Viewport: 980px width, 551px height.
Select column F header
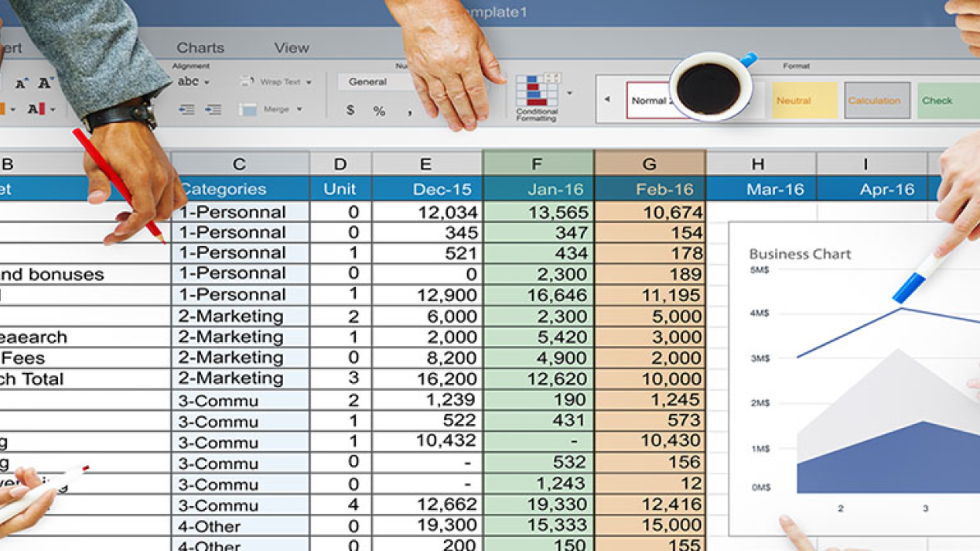(x=537, y=163)
